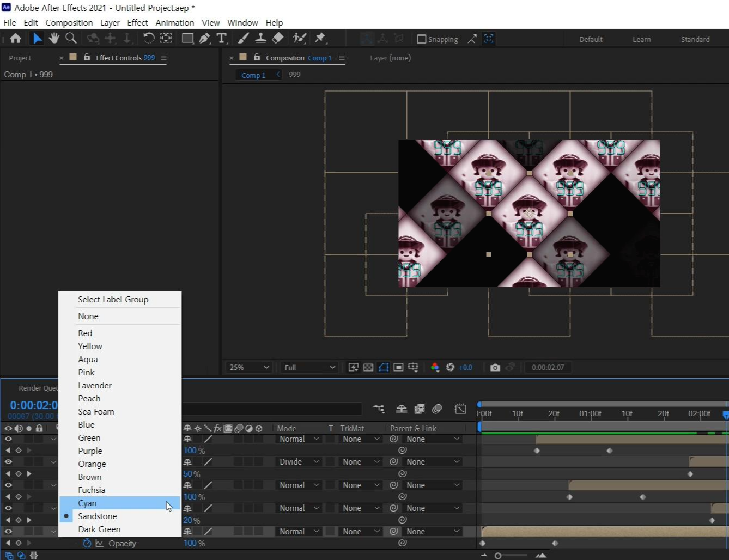Click the timeline zoom slider handle

click(x=497, y=556)
